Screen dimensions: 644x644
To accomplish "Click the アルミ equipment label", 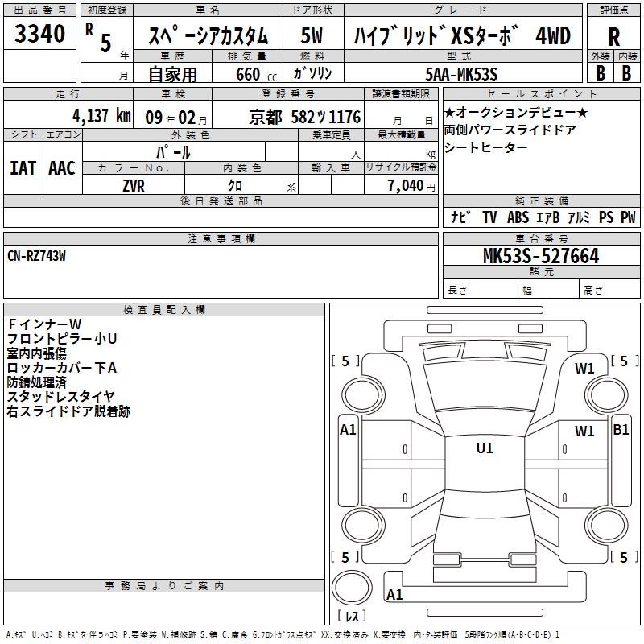I will 579,217.
